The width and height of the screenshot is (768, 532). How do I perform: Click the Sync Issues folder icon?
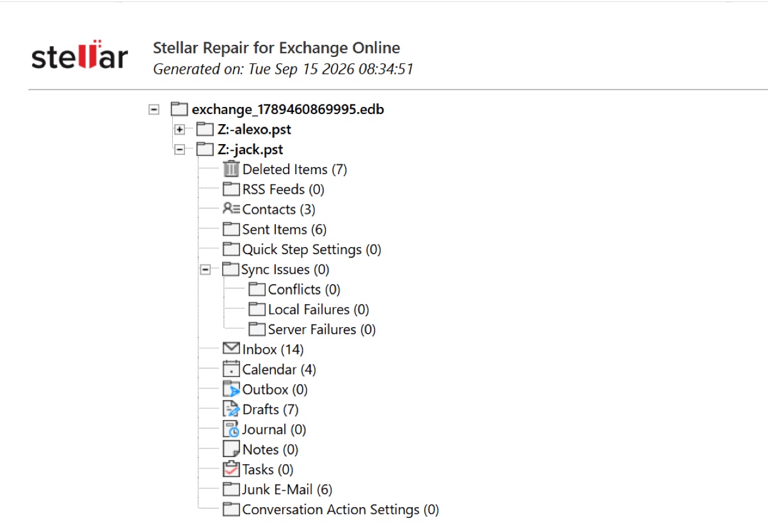click(231, 270)
